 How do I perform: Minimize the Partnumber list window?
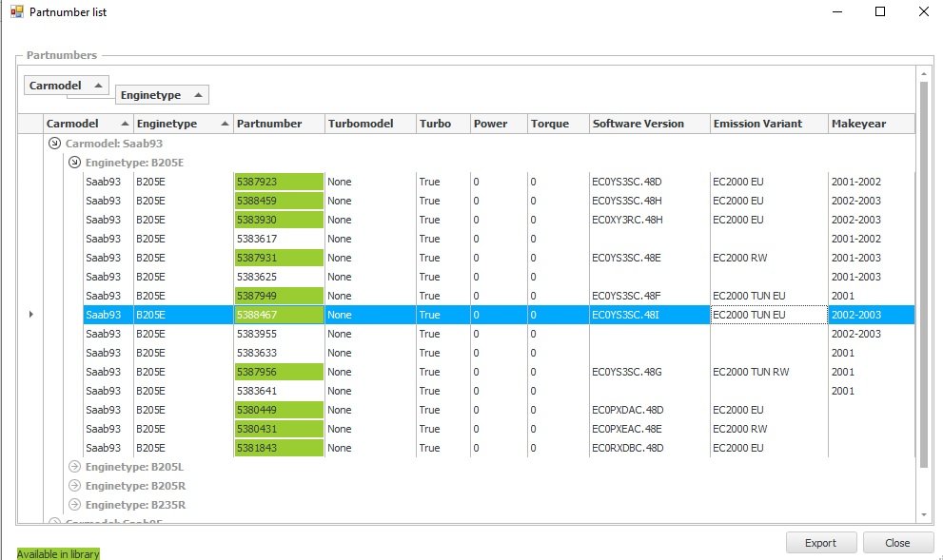click(x=837, y=11)
